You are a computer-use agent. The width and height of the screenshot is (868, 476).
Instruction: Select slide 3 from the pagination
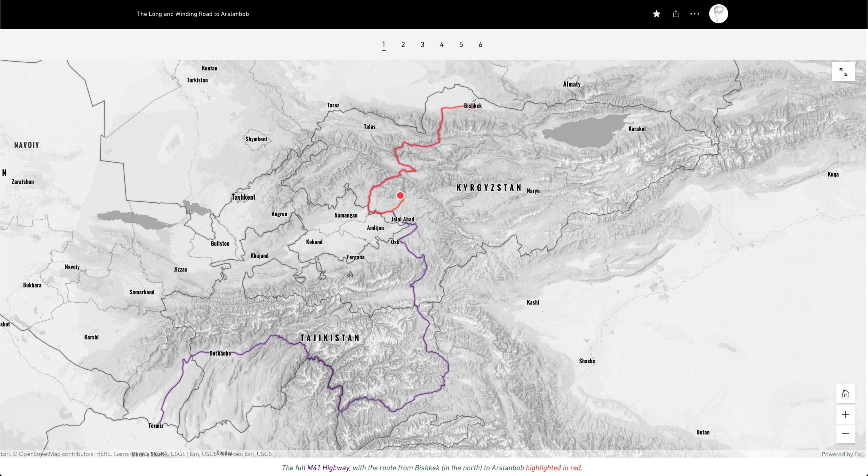(x=422, y=44)
